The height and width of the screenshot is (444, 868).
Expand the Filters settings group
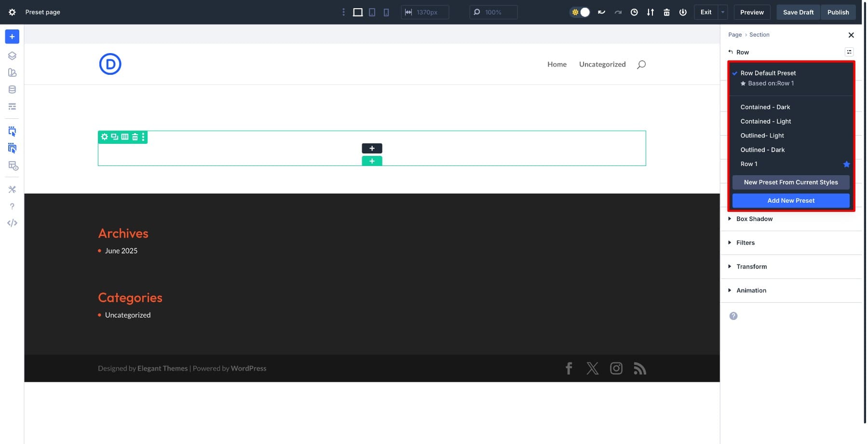tap(745, 243)
